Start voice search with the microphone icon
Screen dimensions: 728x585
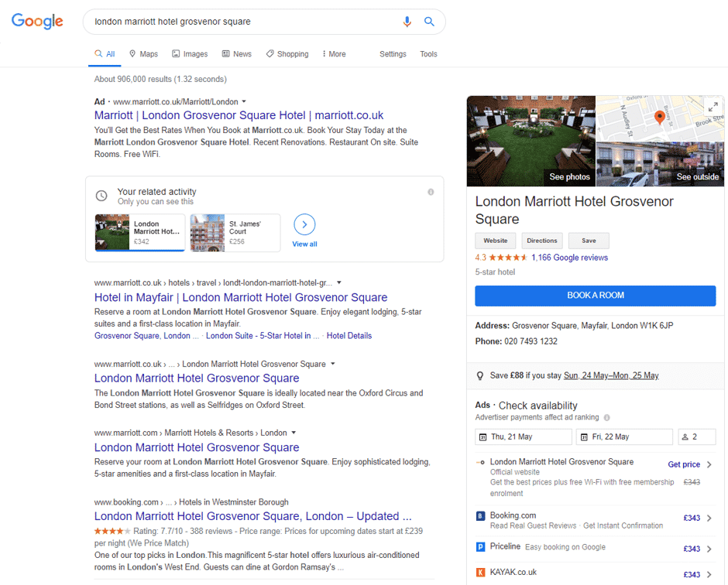[x=407, y=22]
